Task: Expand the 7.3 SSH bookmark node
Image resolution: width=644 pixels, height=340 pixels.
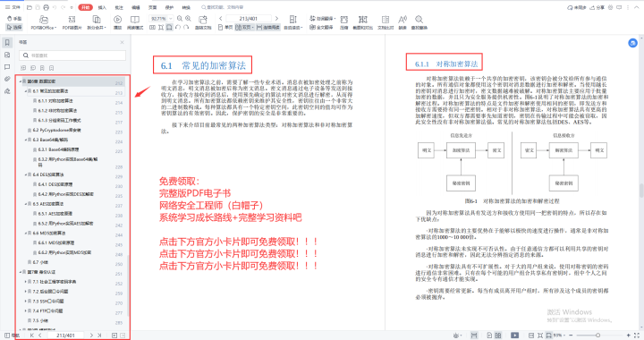Action: coord(25,301)
